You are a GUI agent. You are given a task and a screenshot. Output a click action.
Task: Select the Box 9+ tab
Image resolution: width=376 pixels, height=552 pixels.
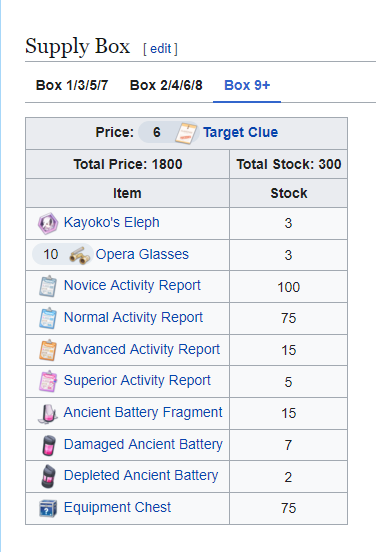(247, 85)
